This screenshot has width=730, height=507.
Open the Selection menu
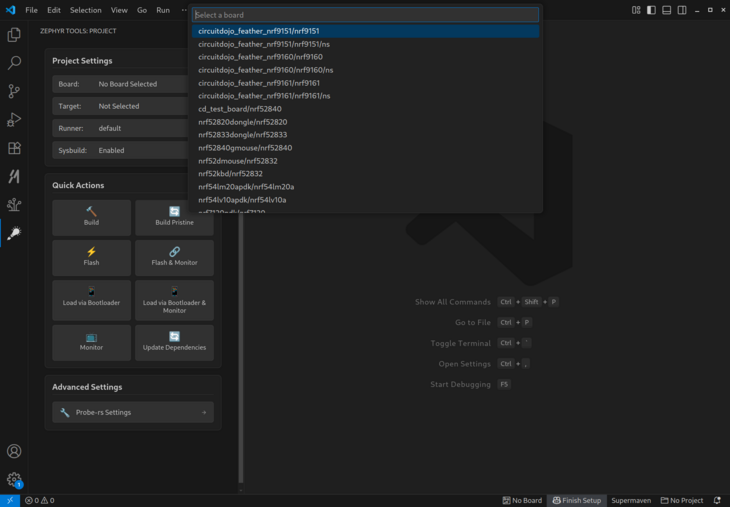click(x=86, y=10)
